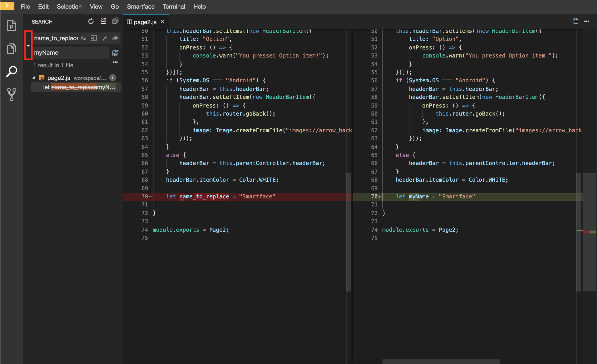
Task: Open the Smartface menu
Action: (x=141, y=7)
